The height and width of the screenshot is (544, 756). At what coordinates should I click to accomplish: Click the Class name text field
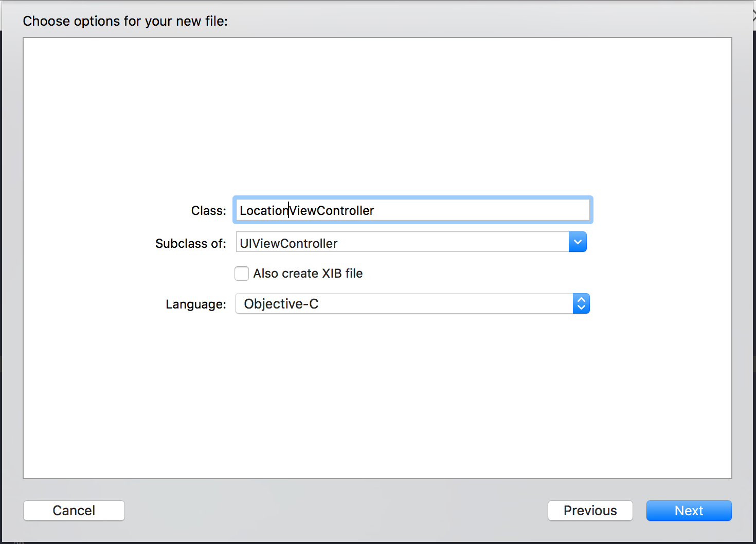(x=413, y=210)
